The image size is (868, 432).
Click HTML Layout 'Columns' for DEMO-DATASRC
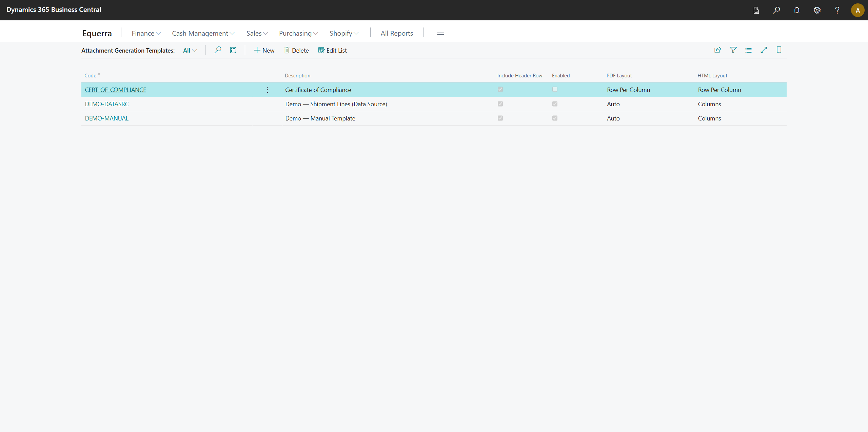(x=709, y=104)
